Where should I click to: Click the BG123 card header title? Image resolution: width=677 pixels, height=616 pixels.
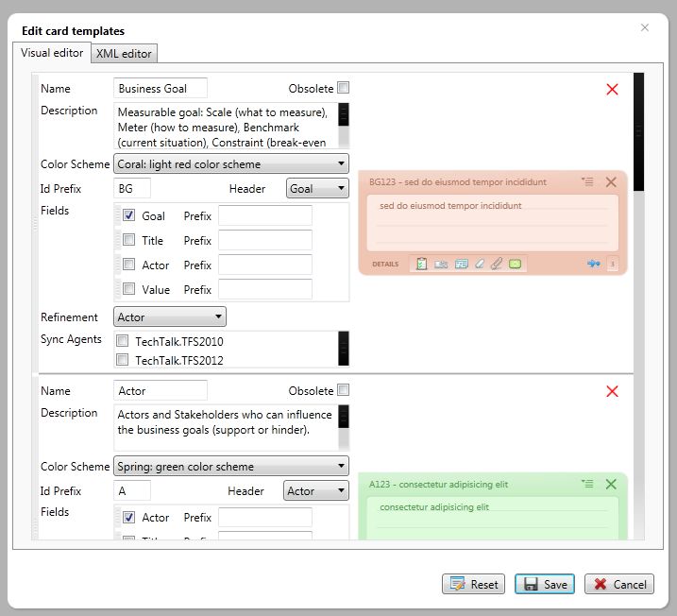458,181
